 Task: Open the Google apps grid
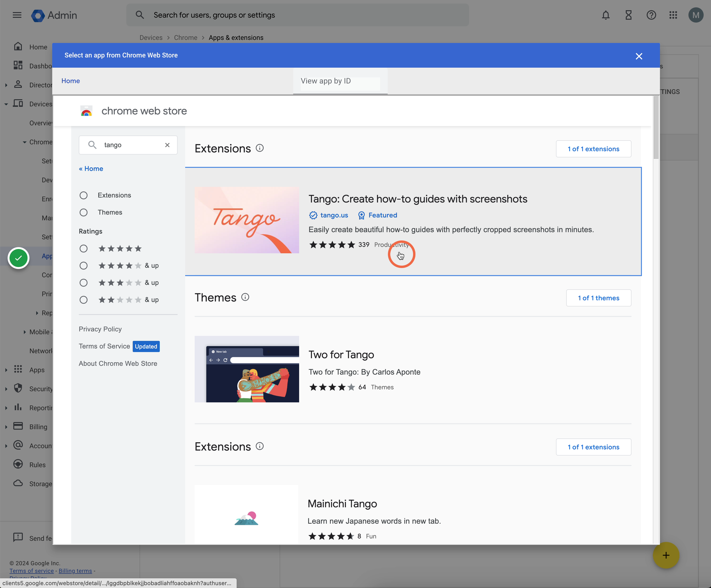pyautogui.click(x=673, y=15)
